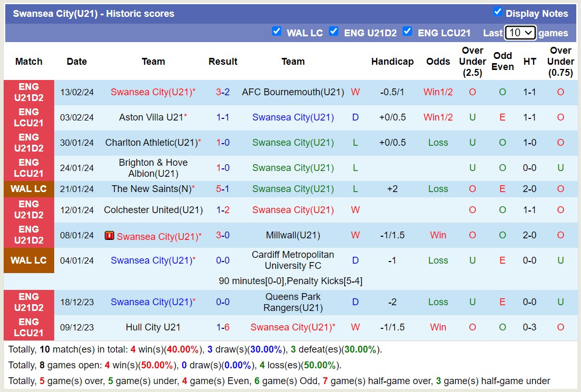Select the WAL LC league cell dated 21/01/24
Viewport: 581px width, 392px height.
(29, 189)
